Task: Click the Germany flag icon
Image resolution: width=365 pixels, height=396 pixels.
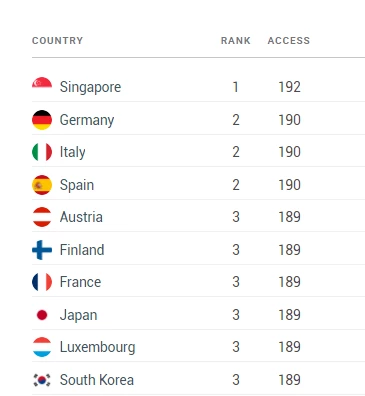Action: click(x=42, y=120)
